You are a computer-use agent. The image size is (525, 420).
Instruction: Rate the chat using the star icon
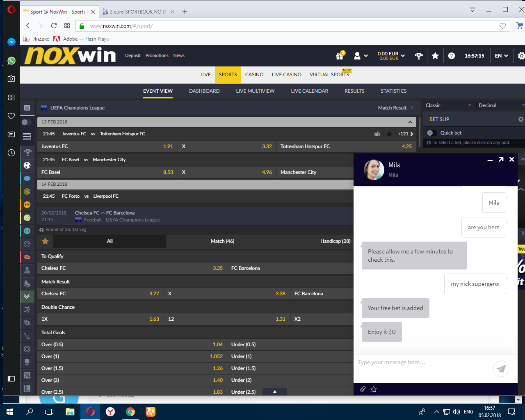(x=374, y=389)
